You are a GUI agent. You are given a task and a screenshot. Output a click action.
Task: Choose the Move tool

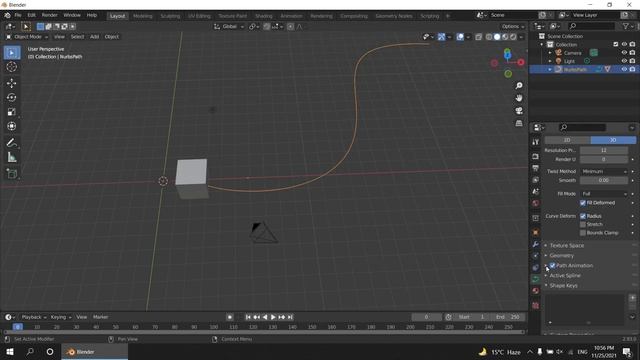click(12, 83)
